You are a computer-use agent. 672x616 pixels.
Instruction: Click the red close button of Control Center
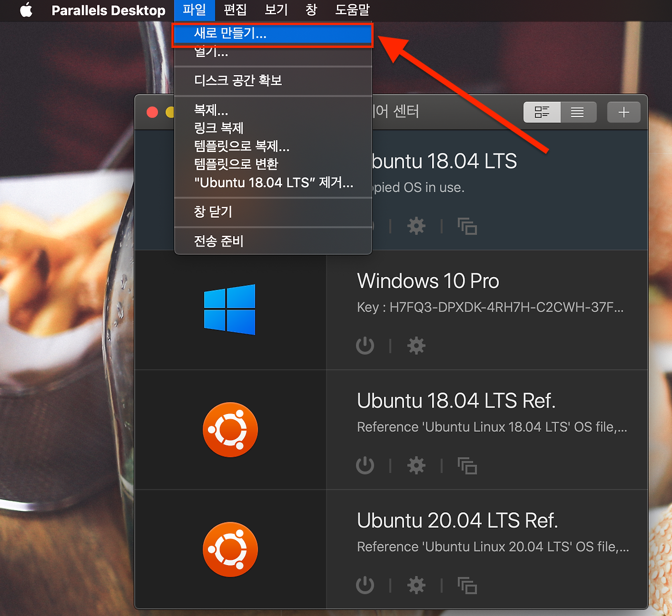coord(152,112)
